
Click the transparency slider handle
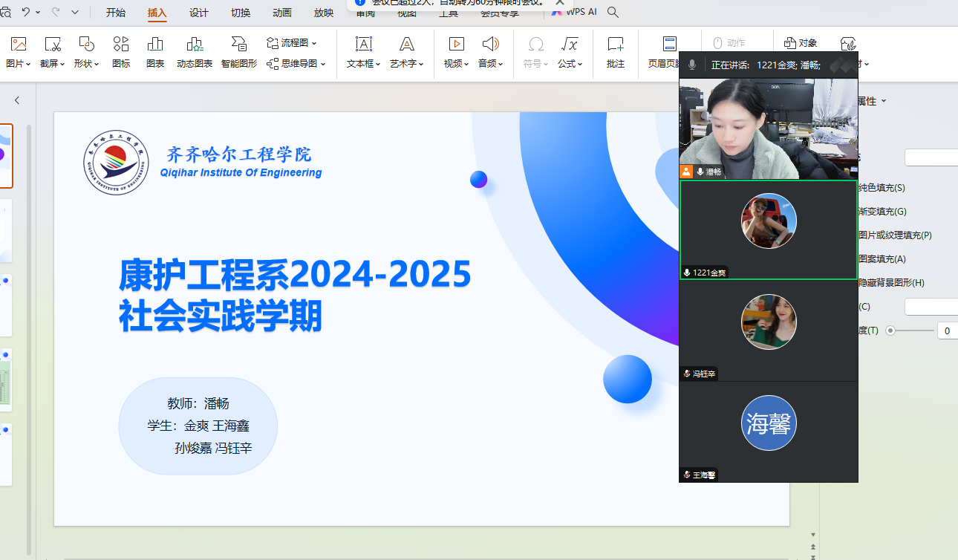pos(890,331)
